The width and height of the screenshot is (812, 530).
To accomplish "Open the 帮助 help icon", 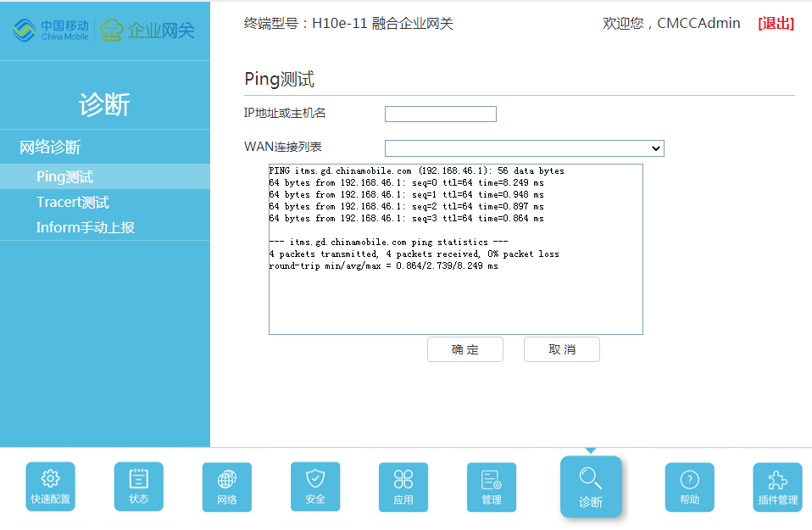I will click(x=690, y=486).
